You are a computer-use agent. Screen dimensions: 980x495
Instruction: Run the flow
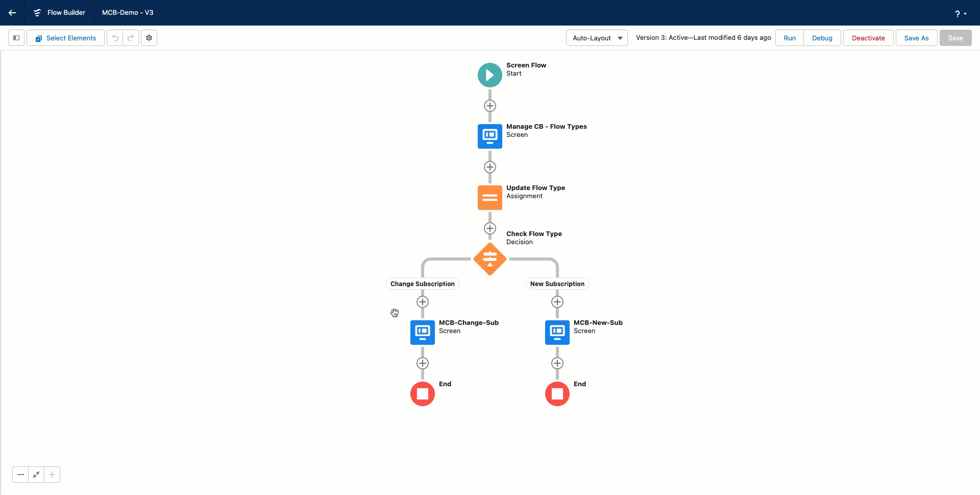point(789,38)
